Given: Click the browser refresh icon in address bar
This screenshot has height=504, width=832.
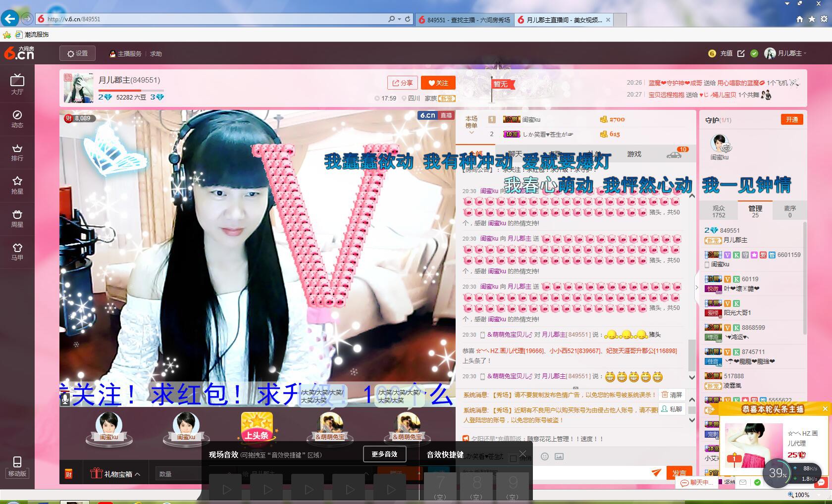Looking at the screenshot, I should coord(408,19).
